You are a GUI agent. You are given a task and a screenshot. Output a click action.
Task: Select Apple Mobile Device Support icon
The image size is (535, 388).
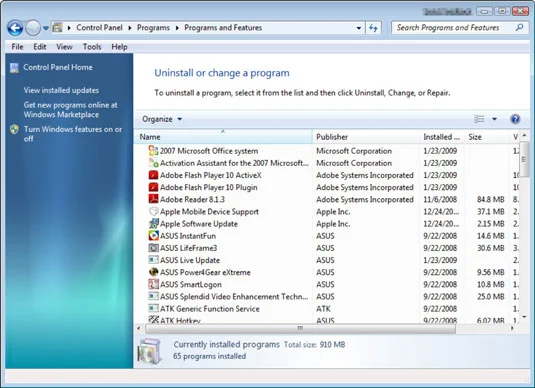[x=154, y=211]
